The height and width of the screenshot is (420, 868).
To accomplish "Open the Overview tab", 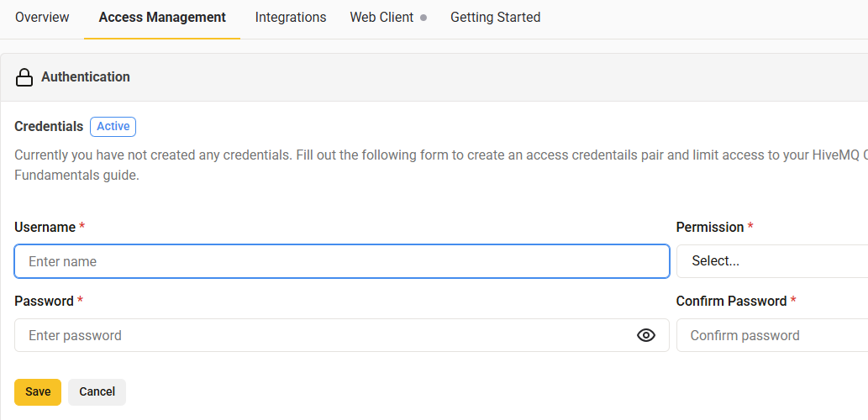I will tap(42, 18).
